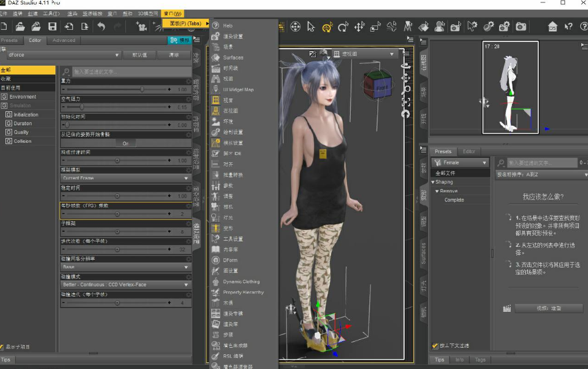Viewport: 588px width, 369px height.
Task: Click the open file folder icon in toolbar
Action: point(19,27)
